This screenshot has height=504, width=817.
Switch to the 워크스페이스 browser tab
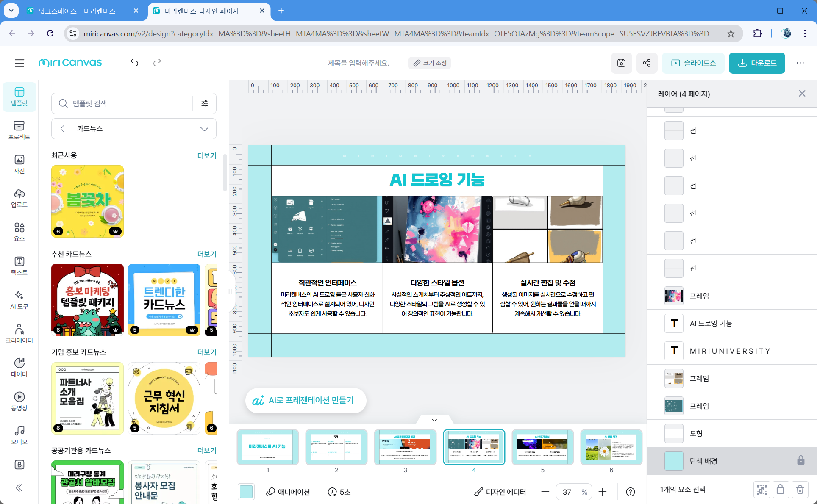coord(77,11)
